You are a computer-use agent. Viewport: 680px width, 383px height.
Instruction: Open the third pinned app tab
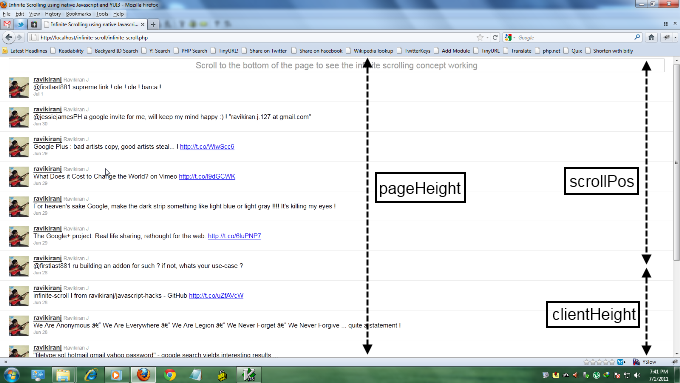pos(34,24)
